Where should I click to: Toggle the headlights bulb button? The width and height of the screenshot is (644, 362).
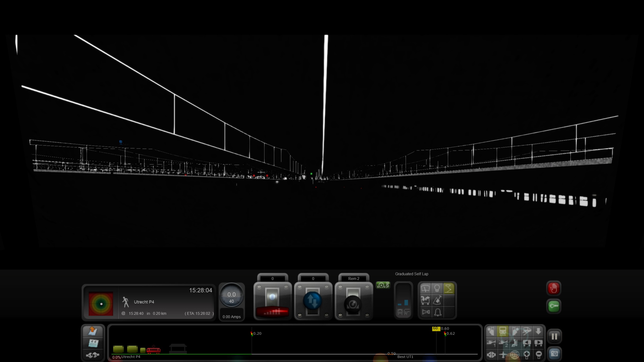click(x=437, y=289)
